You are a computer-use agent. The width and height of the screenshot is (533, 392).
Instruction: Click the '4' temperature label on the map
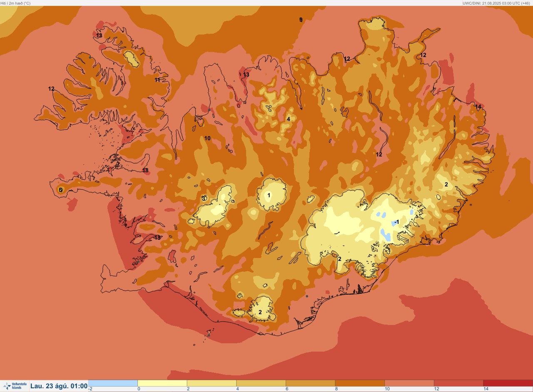click(288, 119)
